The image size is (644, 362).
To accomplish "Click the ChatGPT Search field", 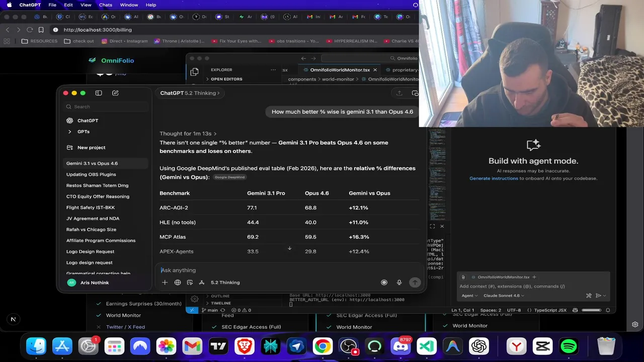I will (106, 107).
